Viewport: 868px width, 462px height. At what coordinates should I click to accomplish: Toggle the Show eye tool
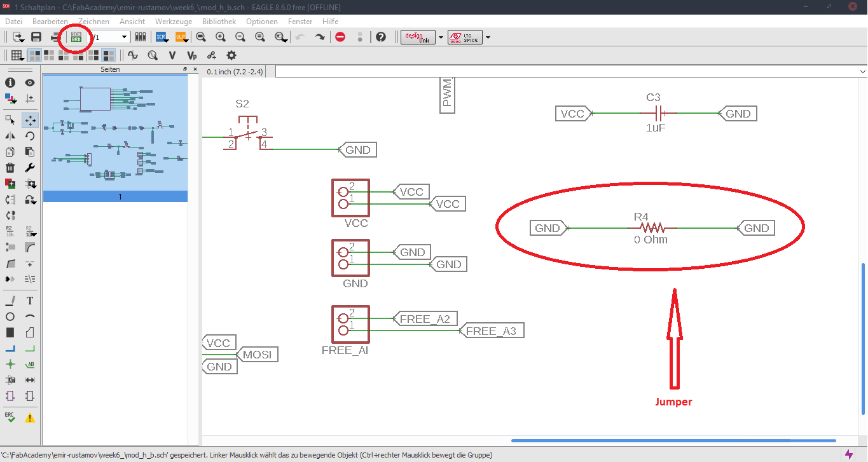[29, 83]
